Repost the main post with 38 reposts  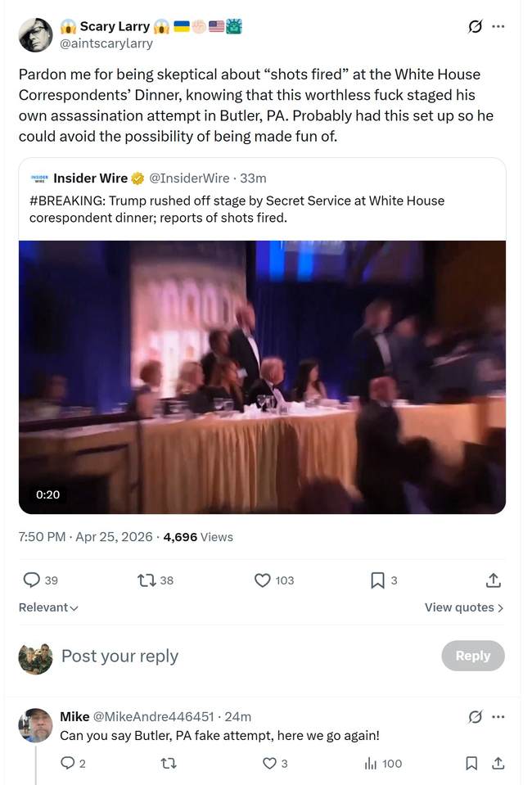(x=147, y=580)
